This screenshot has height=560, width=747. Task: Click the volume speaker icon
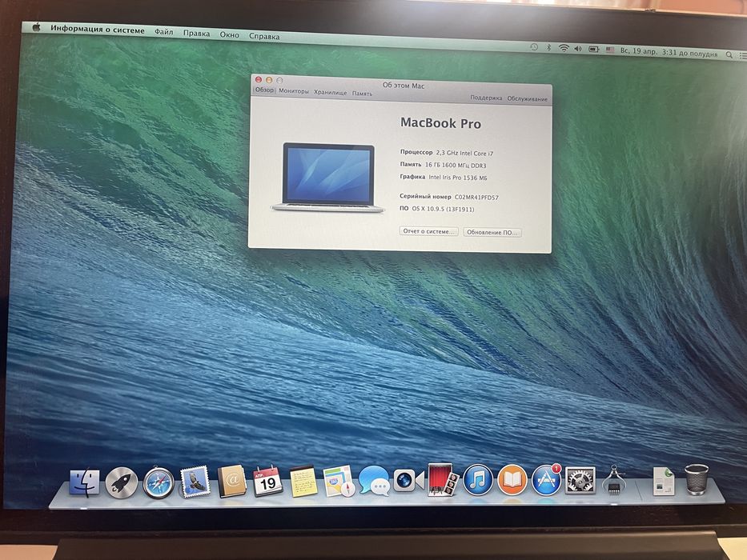pos(578,48)
